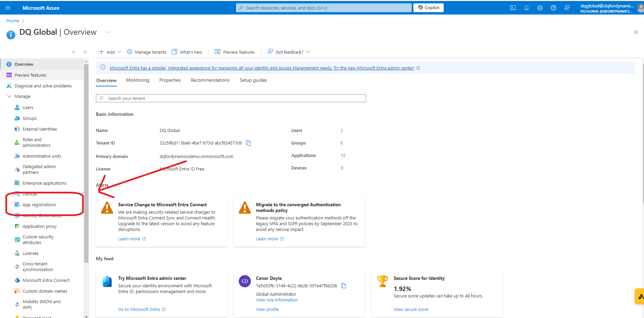Open Mobility (MDM and WIP)
This screenshot has height=318, width=644.
tap(42, 304)
